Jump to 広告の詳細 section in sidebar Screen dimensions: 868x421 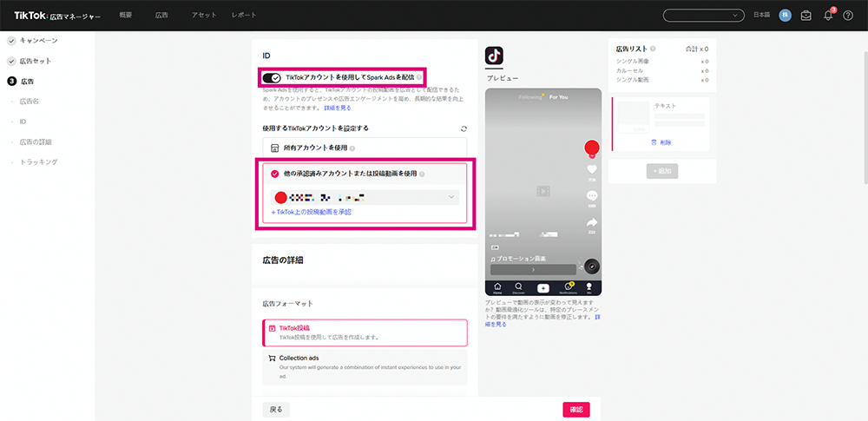click(36, 141)
